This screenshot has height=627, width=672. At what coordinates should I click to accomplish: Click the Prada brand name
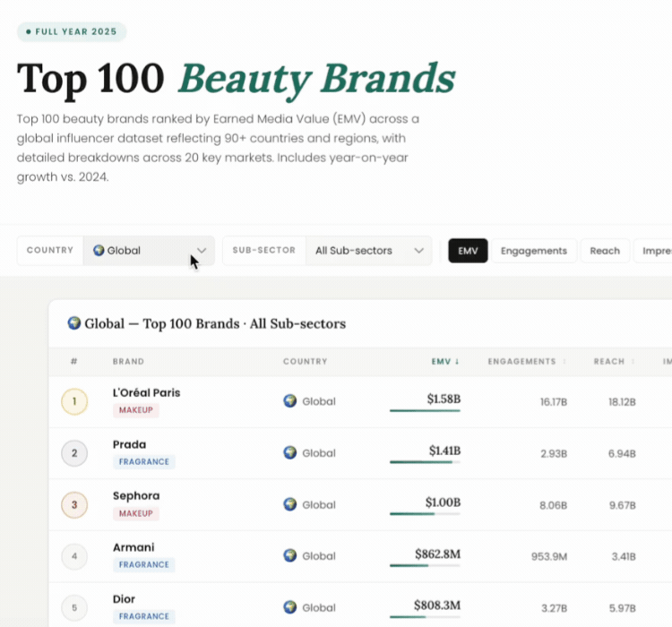pos(129,444)
